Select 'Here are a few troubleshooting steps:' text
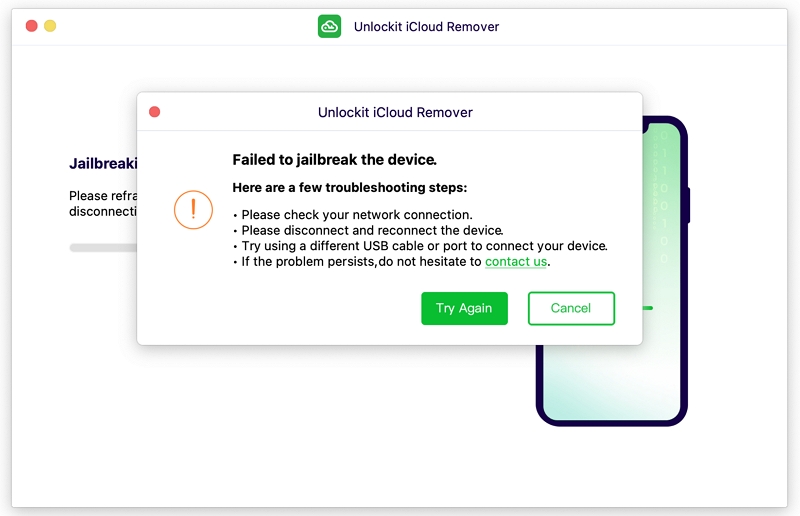 [x=349, y=187]
